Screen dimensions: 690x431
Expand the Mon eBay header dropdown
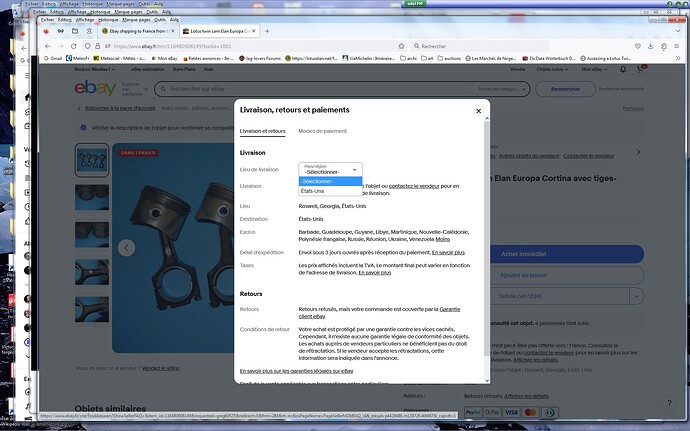tap(594, 70)
